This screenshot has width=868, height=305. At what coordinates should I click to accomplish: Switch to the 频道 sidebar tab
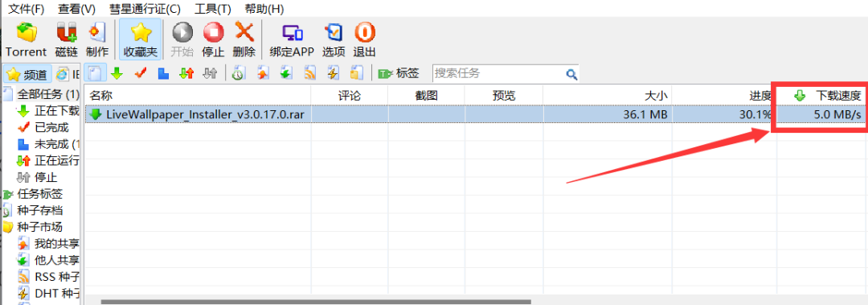point(27,74)
